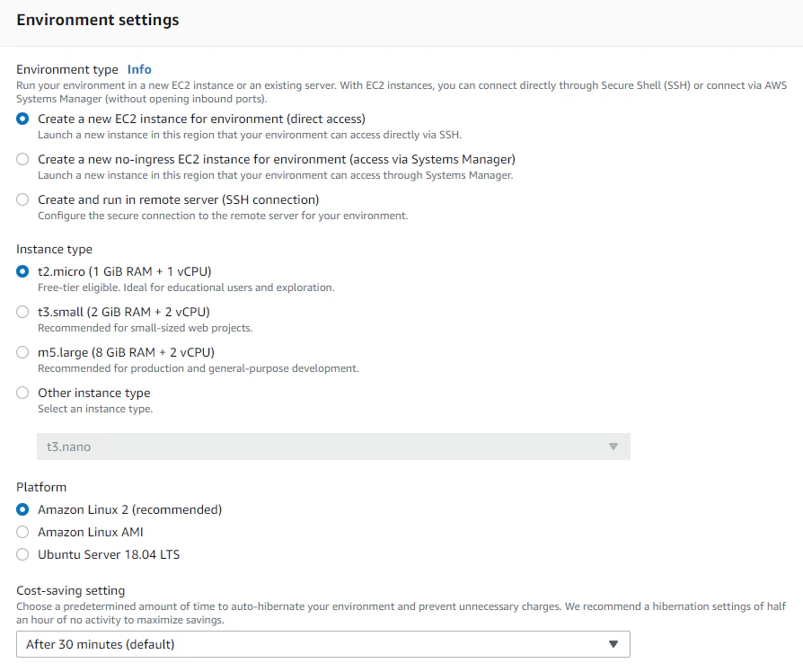The width and height of the screenshot is (803, 672).
Task: Pick the t2.micro instance type
Action: 22,271
